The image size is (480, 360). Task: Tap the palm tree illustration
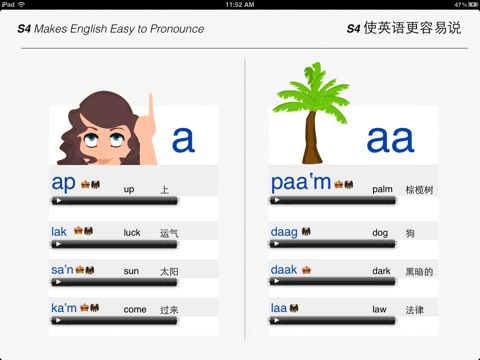[311, 113]
